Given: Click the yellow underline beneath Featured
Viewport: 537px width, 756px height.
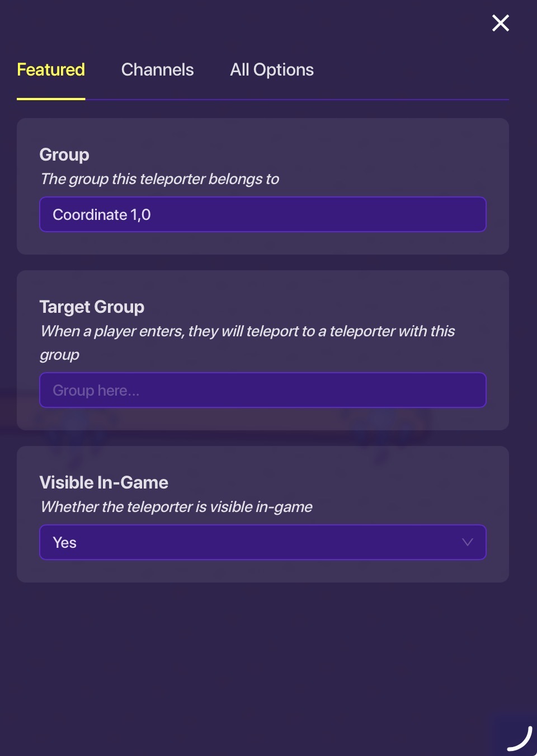Looking at the screenshot, I should click(x=50, y=100).
